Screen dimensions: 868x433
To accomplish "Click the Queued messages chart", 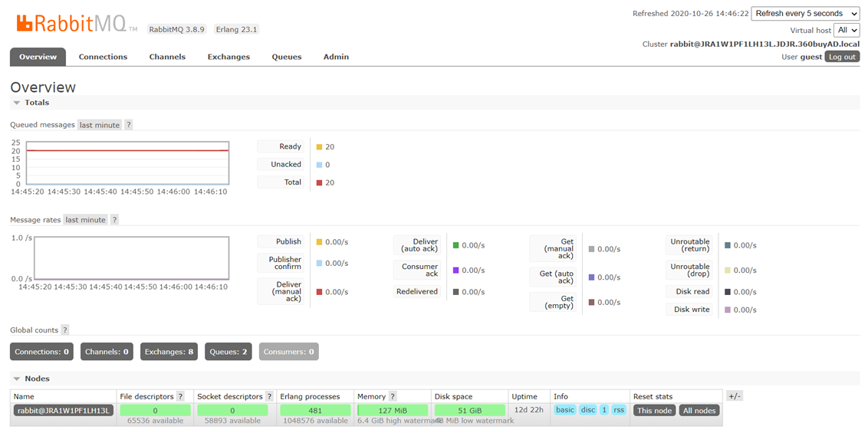I will pyautogui.click(x=127, y=162).
